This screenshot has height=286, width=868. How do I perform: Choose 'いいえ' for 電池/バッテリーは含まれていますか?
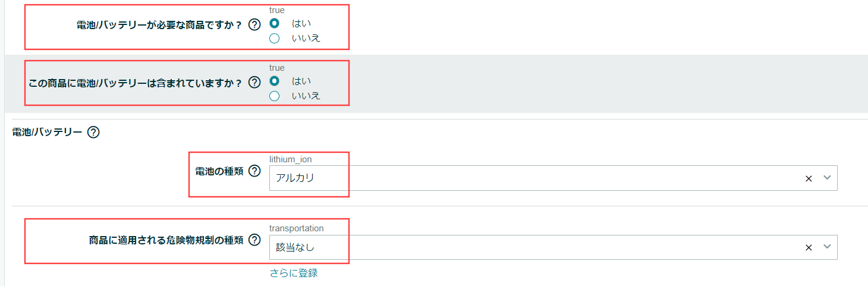pyautogui.click(x=274, y=96)
